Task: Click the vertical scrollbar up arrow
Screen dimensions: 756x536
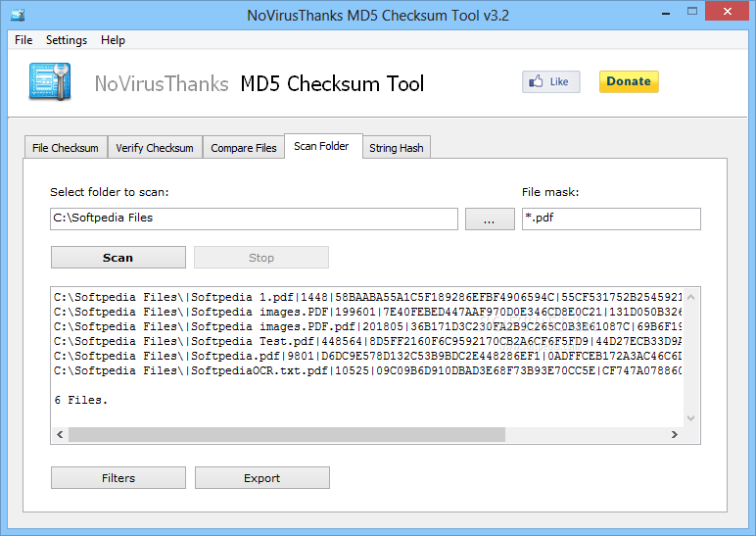Action: tap(691, 297)
